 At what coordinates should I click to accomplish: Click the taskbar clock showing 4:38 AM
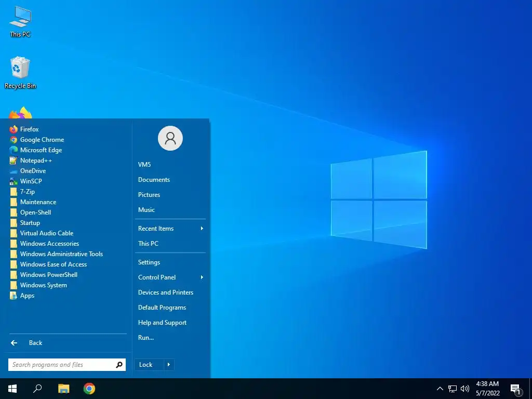click(x=487, y=389)
